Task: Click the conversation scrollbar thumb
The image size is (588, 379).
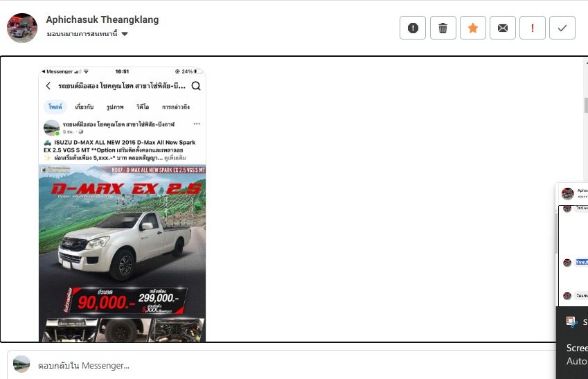Action: (586, 105)
